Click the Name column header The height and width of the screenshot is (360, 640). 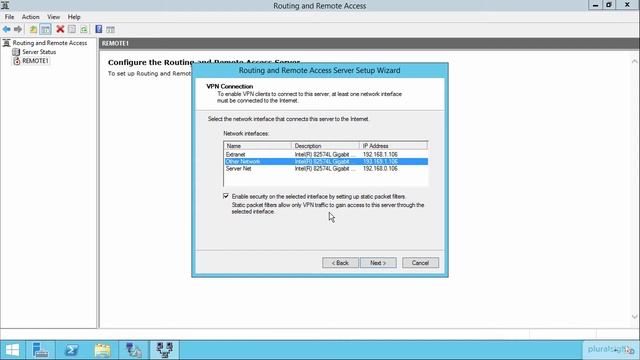click(258, 146)
